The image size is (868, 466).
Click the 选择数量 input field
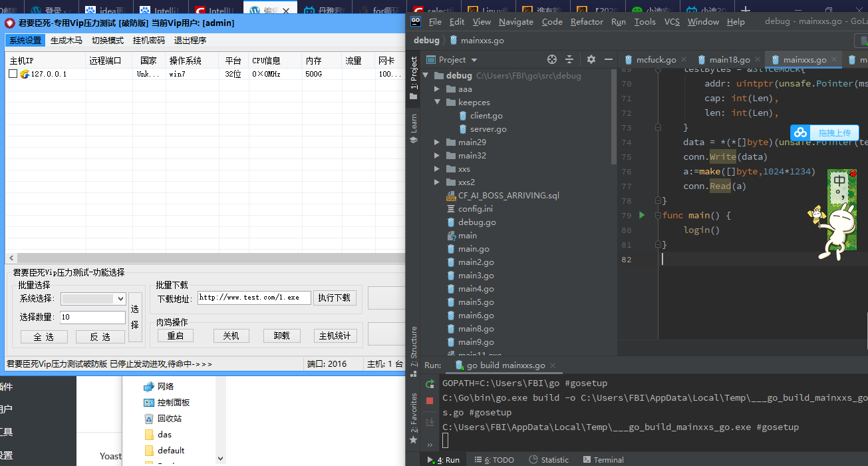[x=92, y=318]
